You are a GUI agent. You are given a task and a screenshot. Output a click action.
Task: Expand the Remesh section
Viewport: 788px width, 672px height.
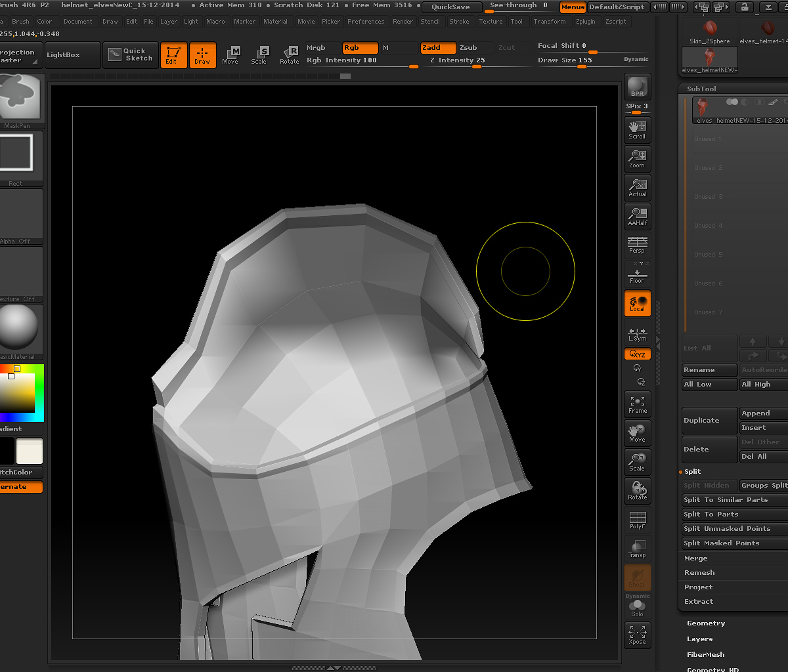click(699, 573)
